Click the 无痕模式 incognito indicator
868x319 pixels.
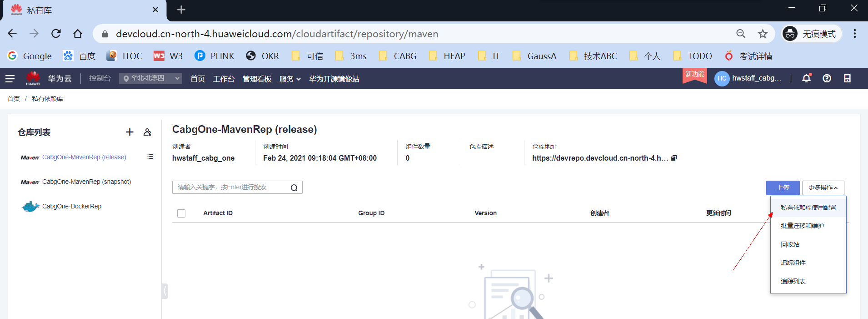coord(811,34)
